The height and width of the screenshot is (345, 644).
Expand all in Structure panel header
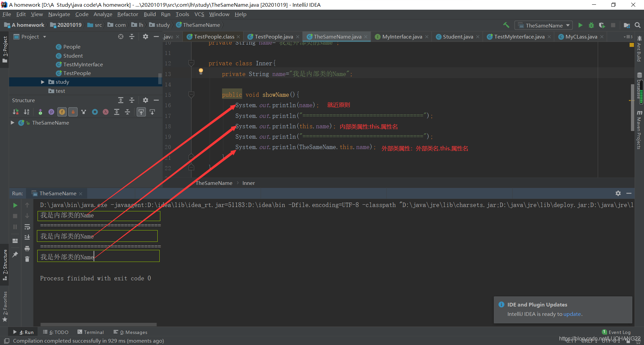point(121,100)
